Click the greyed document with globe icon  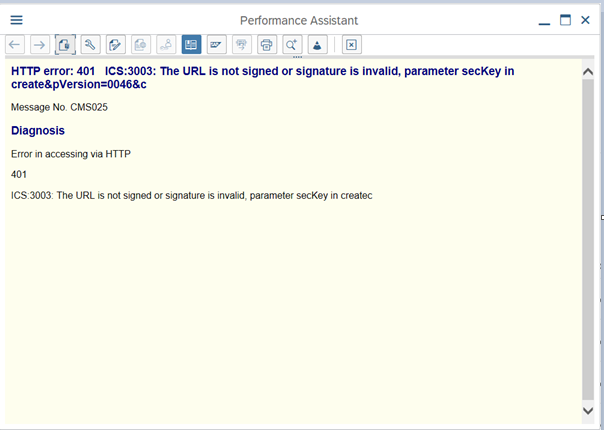(x=141, y=45)
